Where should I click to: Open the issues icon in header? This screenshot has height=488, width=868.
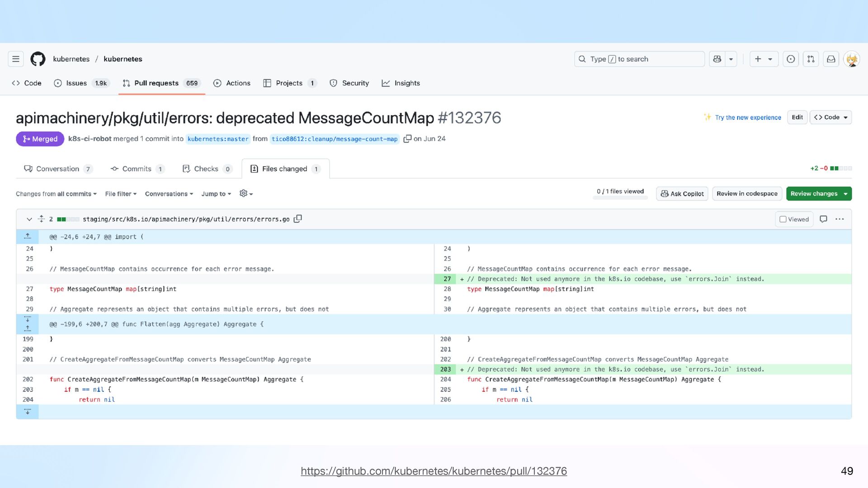(x=791, y=59)
